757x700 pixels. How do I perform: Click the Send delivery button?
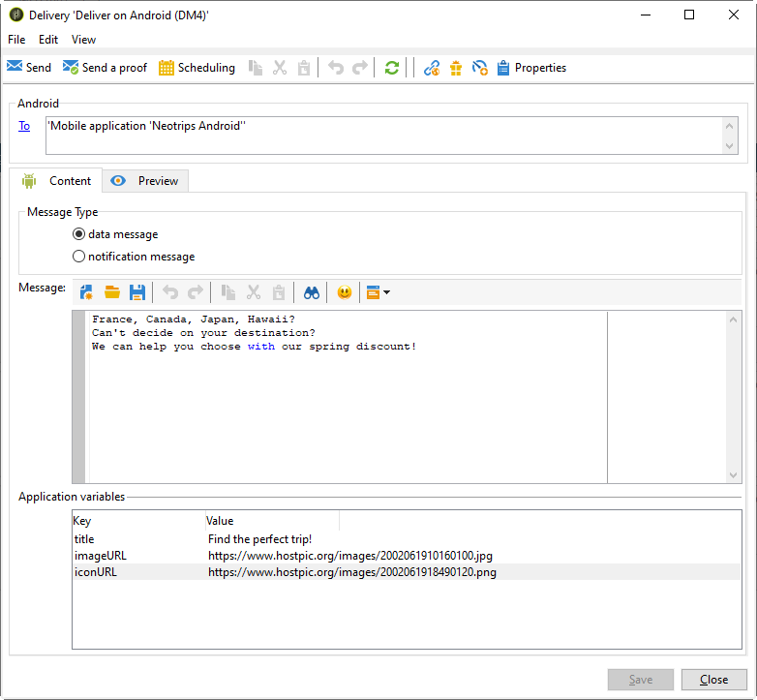(29, 68)
